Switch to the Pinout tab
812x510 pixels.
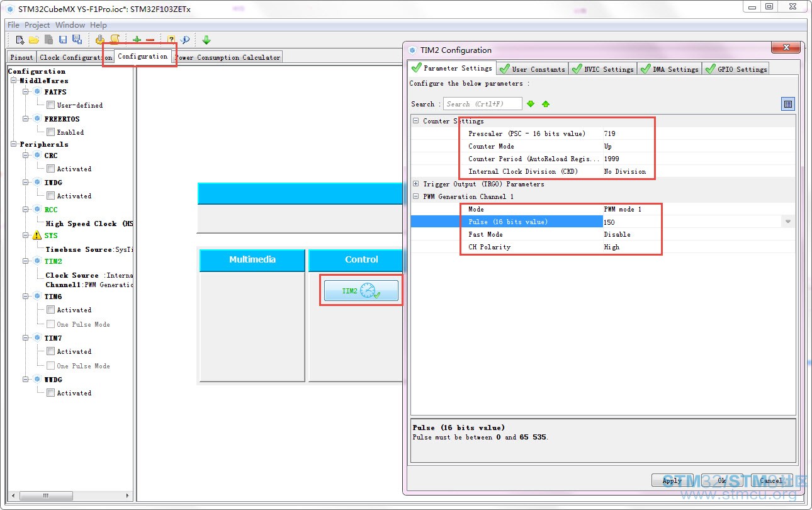21,57
